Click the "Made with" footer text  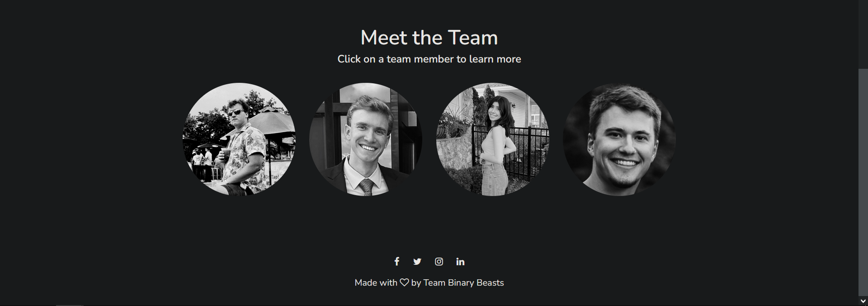(376, 283)
